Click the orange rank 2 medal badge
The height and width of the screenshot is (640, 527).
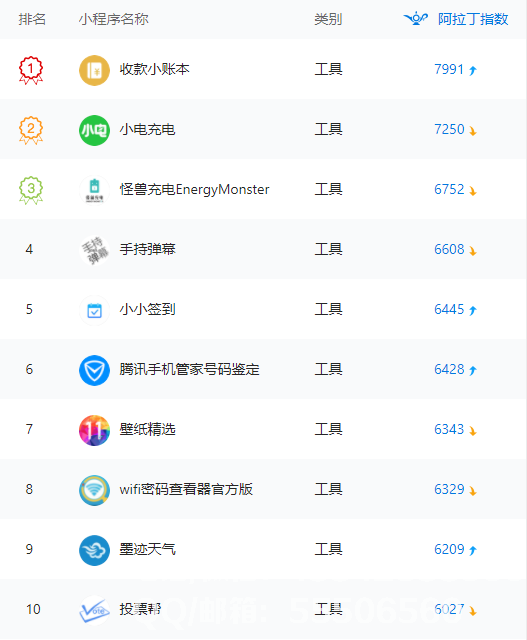point(31,130)
